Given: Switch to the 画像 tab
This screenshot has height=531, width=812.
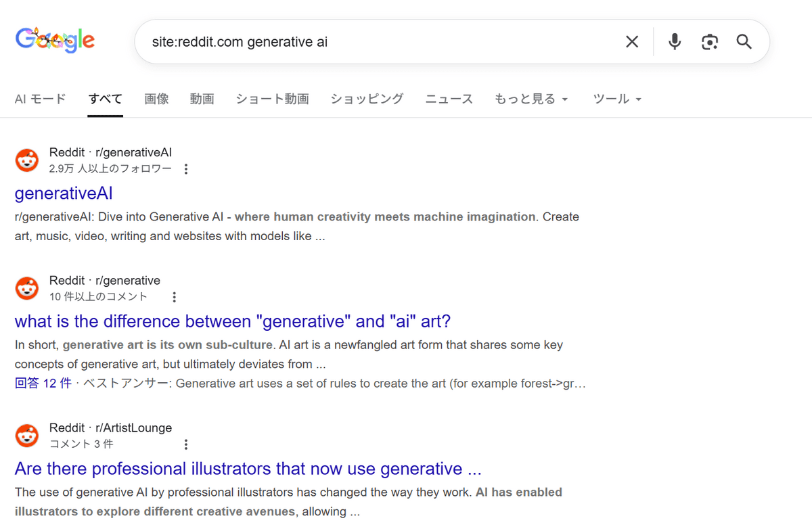Looking at the screenshot, I should tap(156, 99).
